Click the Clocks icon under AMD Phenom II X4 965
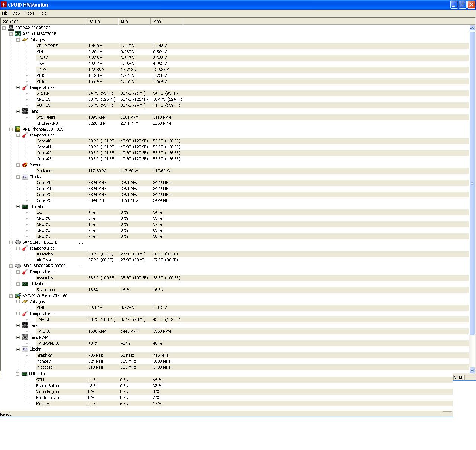476x450 pixels. coord(25,177)
